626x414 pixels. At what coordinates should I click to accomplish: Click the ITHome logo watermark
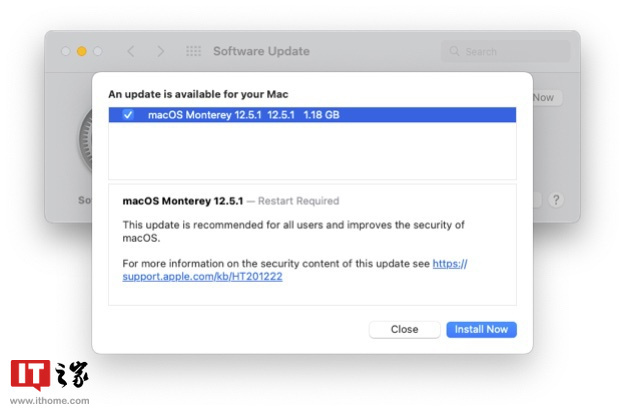coord(49,374)
